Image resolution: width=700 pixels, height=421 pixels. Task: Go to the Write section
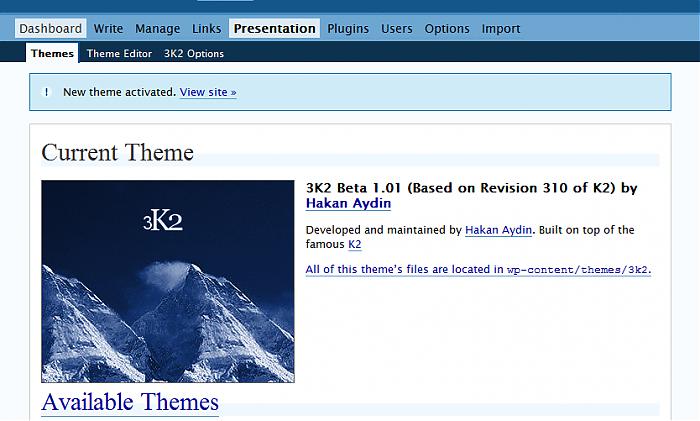108,29
